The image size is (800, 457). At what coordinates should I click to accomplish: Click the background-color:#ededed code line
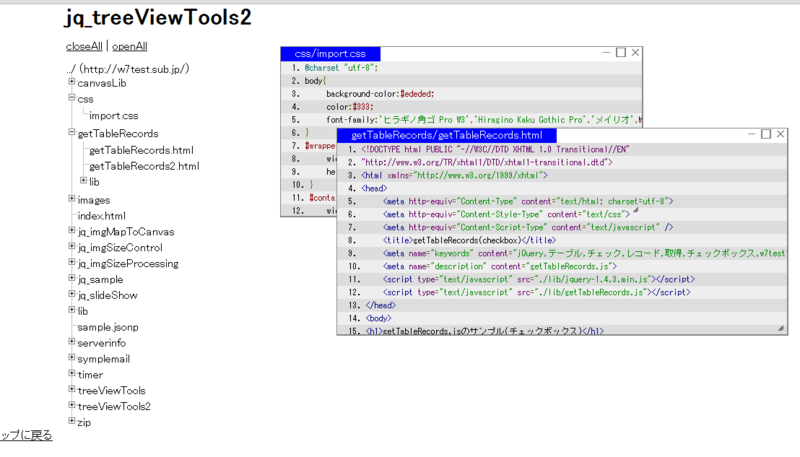coord(461,94)
